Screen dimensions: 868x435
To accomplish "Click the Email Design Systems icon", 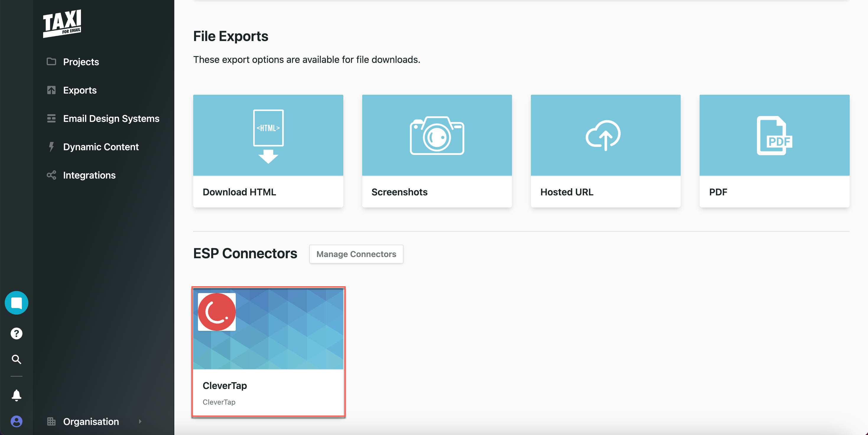I will coord(51,118).
